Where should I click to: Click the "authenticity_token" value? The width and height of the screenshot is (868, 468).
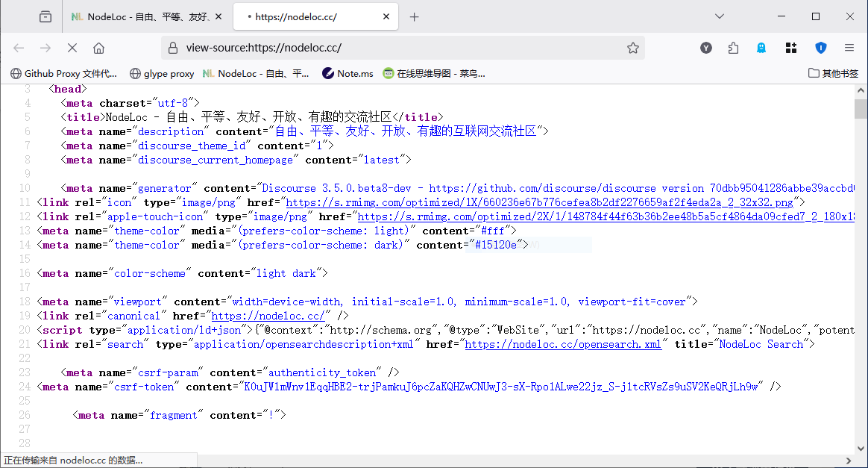coord(322,372)
